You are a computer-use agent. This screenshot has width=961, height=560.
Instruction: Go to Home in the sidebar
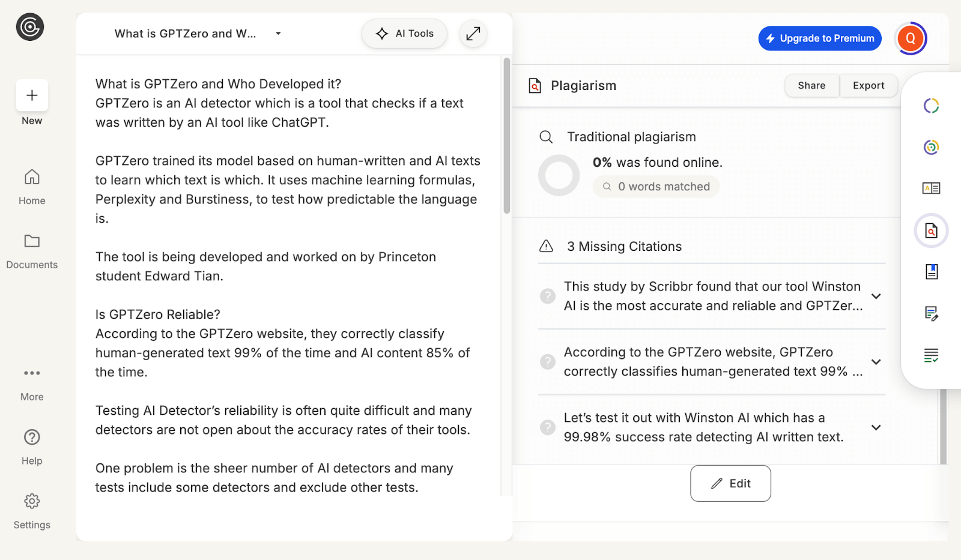click(32, 187)
